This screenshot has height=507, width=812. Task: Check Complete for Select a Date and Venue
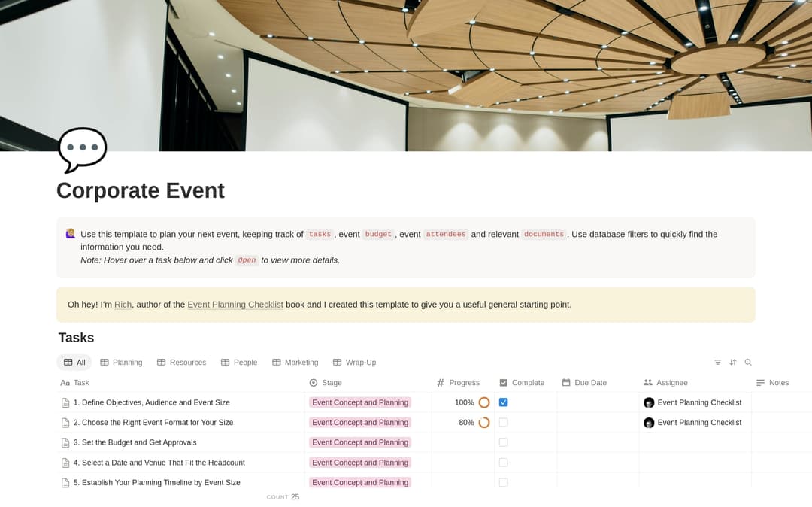(x=503, y=463)
